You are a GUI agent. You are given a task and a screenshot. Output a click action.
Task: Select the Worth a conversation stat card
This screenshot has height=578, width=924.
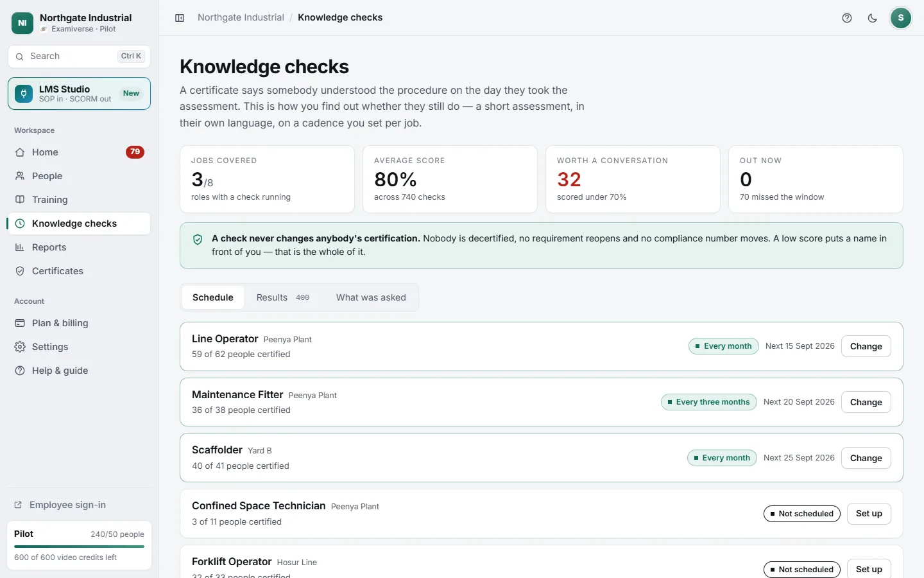pyautogui.click(x=633, y=179)
